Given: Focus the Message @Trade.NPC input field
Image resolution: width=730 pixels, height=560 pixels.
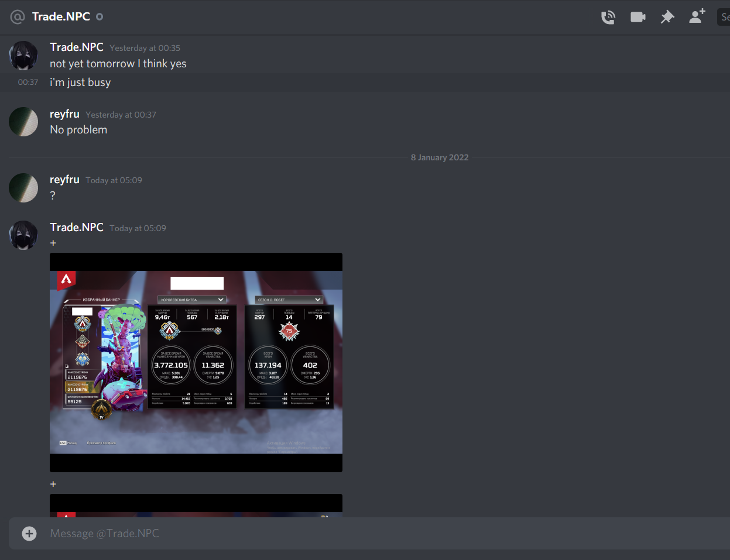Looking at the screenshot, I should point(386,533).
